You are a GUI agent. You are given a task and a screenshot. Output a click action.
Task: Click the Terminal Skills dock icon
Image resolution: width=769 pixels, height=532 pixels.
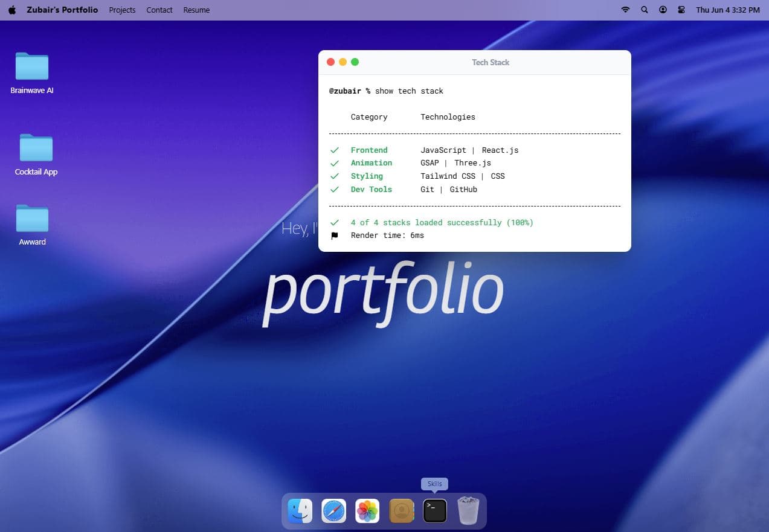coord(435,511)
